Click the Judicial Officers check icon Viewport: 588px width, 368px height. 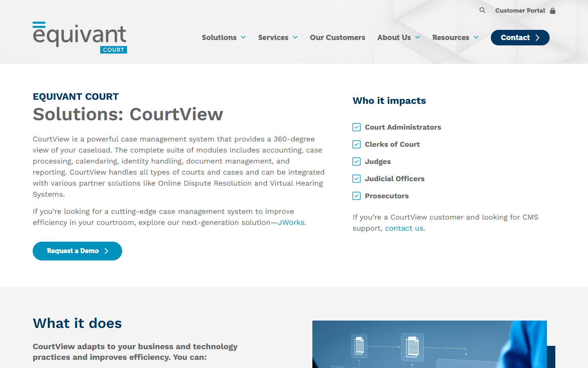[x=356, y=179]
